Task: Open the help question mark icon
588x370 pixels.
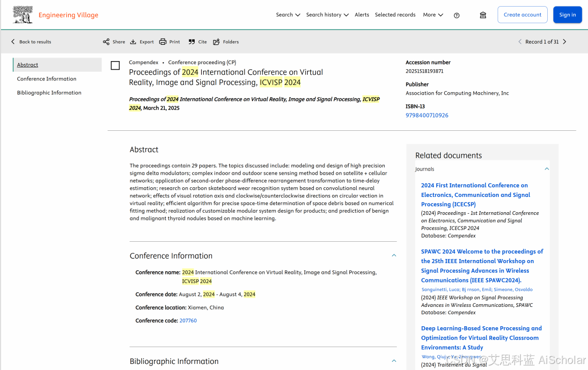Action: 457,15
